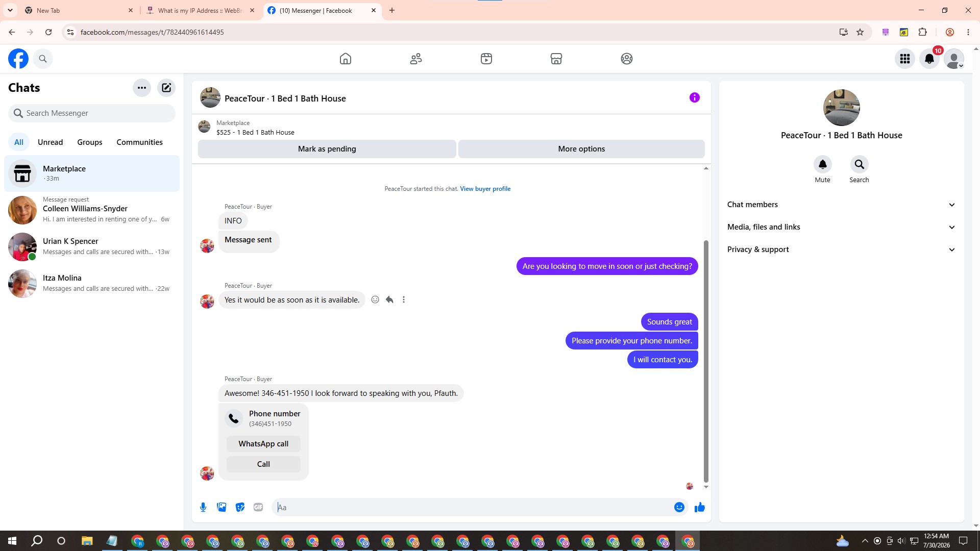
Task: Expand Media, files and links section
Action: [842, 227]
